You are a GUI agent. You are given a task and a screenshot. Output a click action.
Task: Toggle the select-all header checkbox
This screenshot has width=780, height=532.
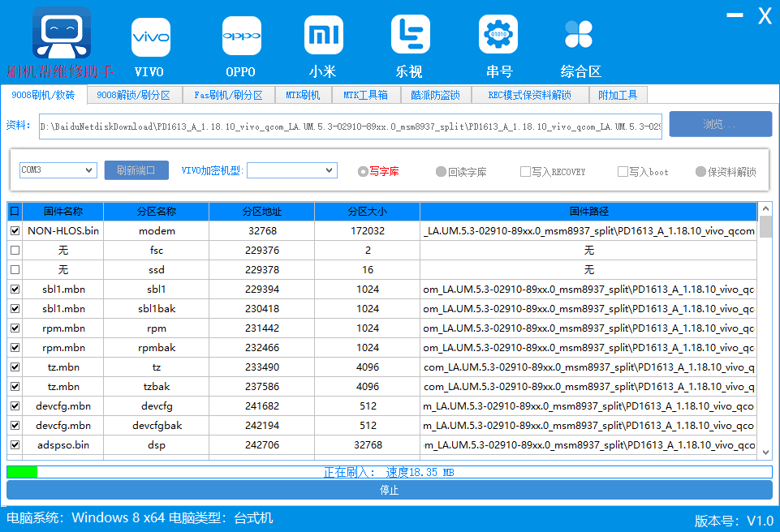pos(15,212)
